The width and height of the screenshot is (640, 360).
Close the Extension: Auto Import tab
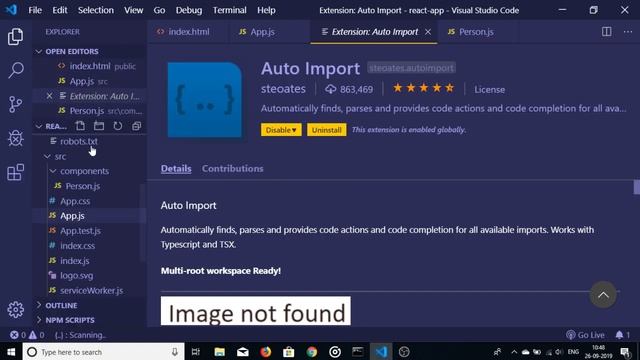tap(428, 31)
